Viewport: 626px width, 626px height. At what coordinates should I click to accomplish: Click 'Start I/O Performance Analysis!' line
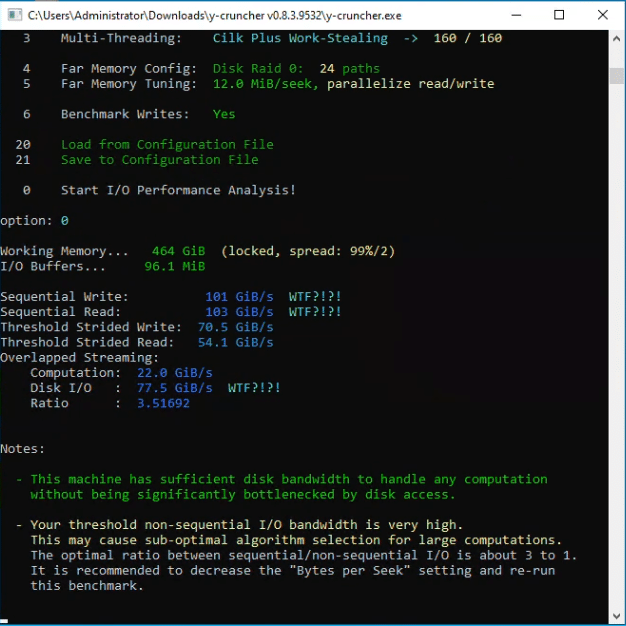point(178,190)
